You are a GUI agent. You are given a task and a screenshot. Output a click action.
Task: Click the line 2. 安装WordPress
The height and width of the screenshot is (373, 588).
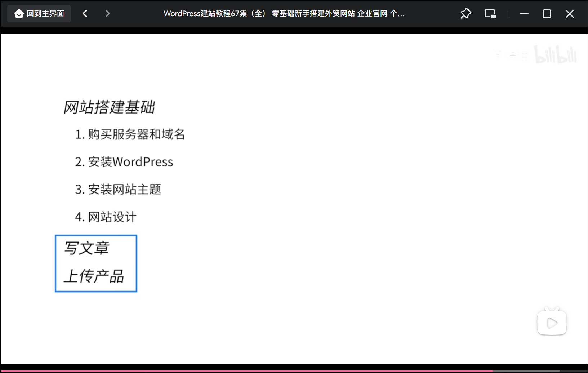tap(124, 162)
